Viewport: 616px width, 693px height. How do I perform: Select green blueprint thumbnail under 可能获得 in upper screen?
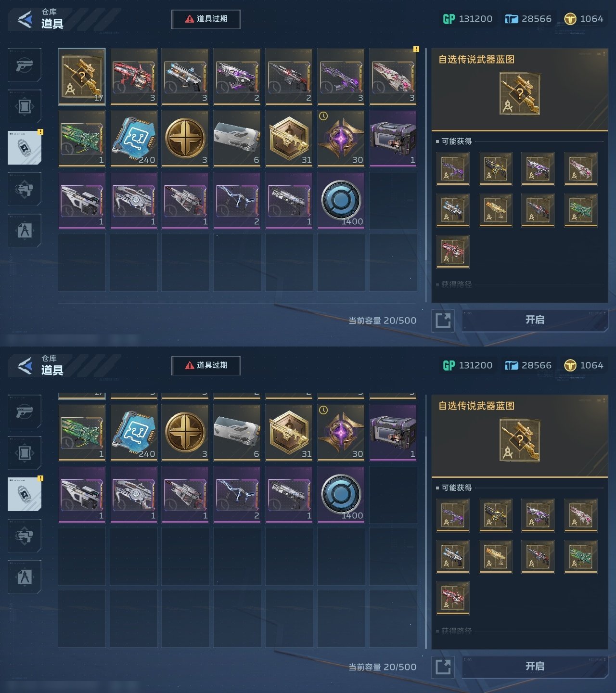pos(580,210)
